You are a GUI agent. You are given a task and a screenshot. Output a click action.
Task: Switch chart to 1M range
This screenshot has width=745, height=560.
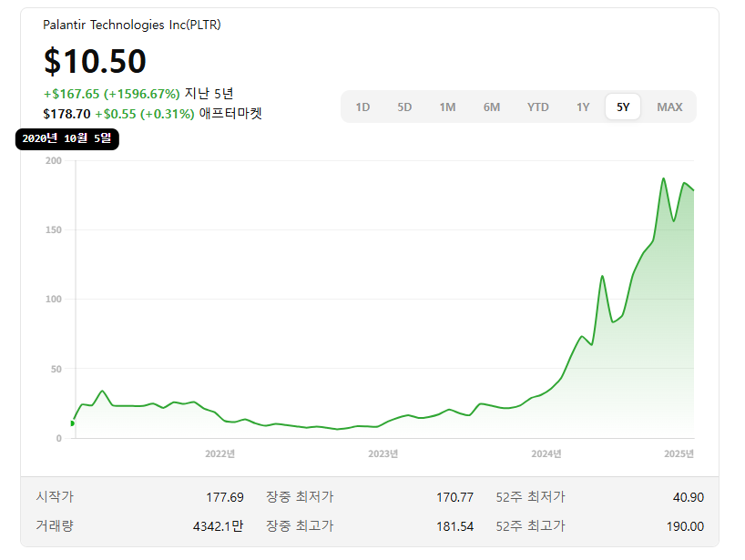(x=447, y=107)
